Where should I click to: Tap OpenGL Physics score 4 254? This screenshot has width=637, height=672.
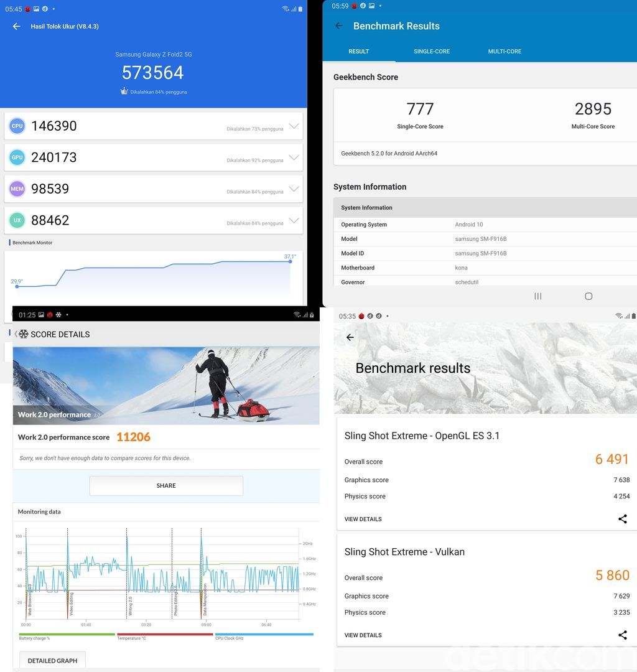(x=621, y=497)
